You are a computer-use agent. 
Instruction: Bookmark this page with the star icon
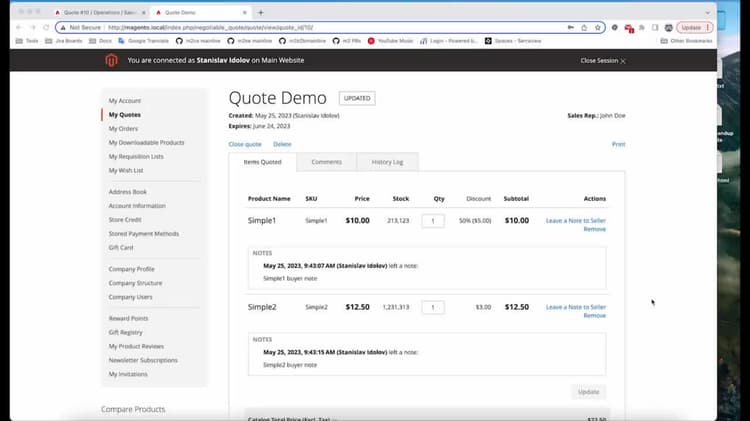click(597, 28)
